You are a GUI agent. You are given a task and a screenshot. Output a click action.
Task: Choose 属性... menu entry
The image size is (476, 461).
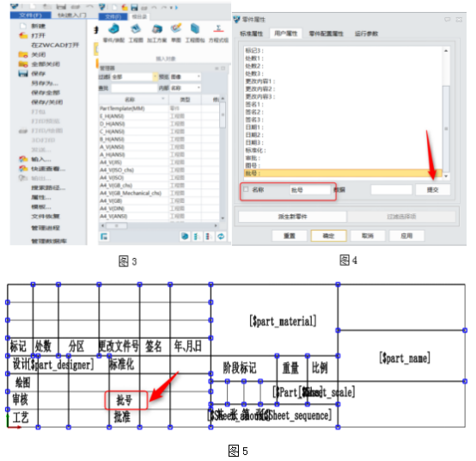pyautogui.click(x=41, y=198)
